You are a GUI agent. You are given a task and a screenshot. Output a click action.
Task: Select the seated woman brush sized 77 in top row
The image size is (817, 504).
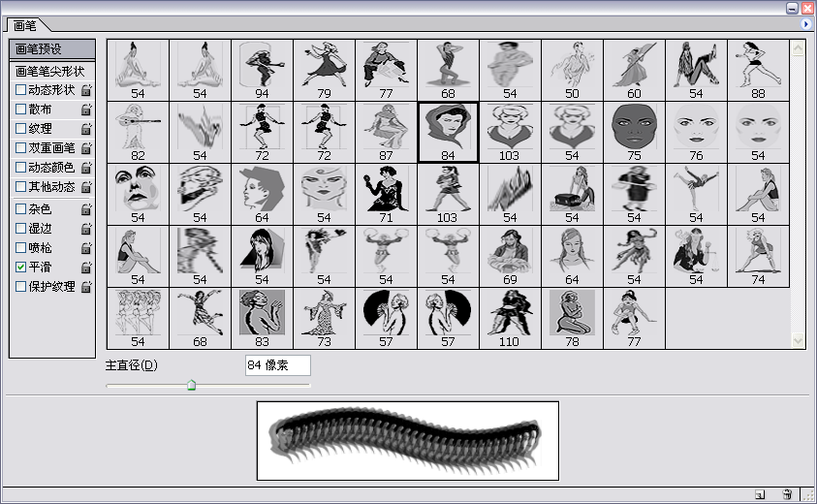(x=386, y=71)
